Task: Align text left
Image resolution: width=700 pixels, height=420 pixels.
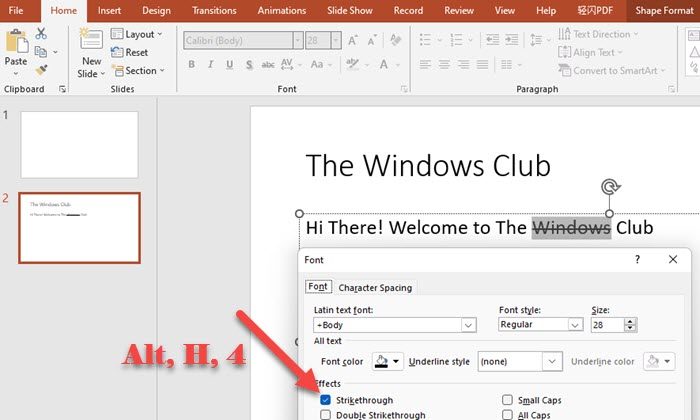Action: click(x=425, y=65)
